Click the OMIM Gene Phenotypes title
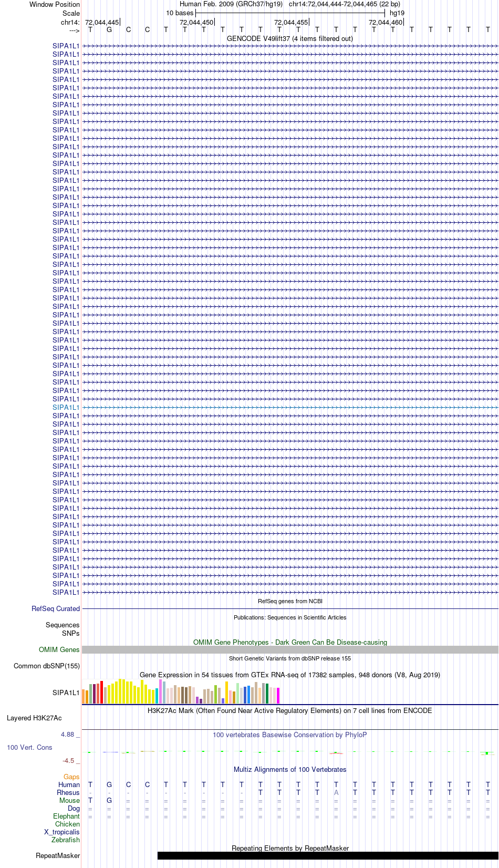Viewport: 499px width, 868px height. tap(290, 642)
